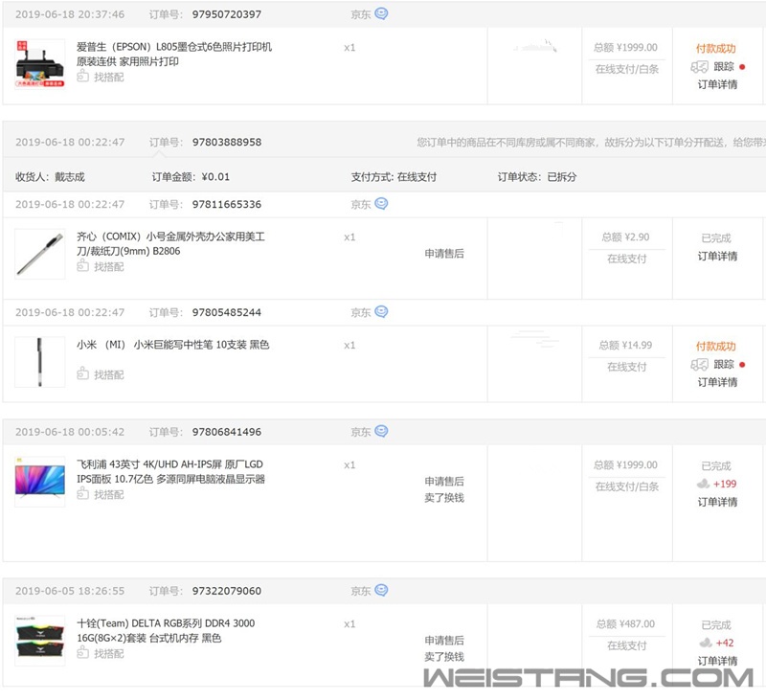The image size is (766, 700).
Task: Click 找搭配 icon under Philips monitor
Action: tap(82, 493)
